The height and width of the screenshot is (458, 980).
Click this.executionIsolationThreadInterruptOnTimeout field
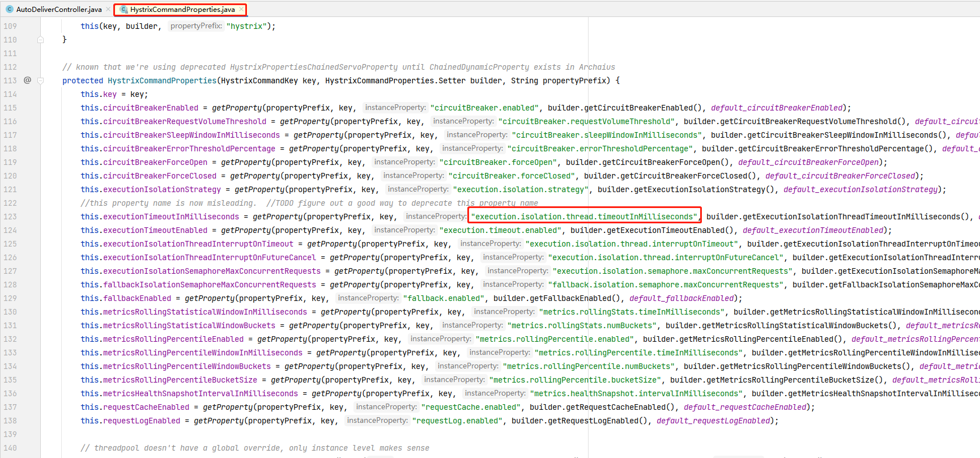(187, 244)
